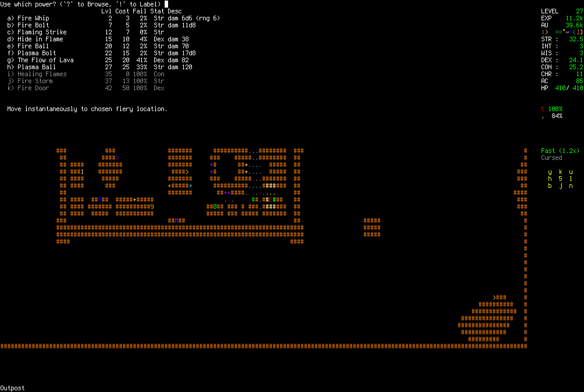Image resolution: width=584 pixels, height=392 pixels.
Task: Click the j key in direction keypad
Action: click(560, 186)
